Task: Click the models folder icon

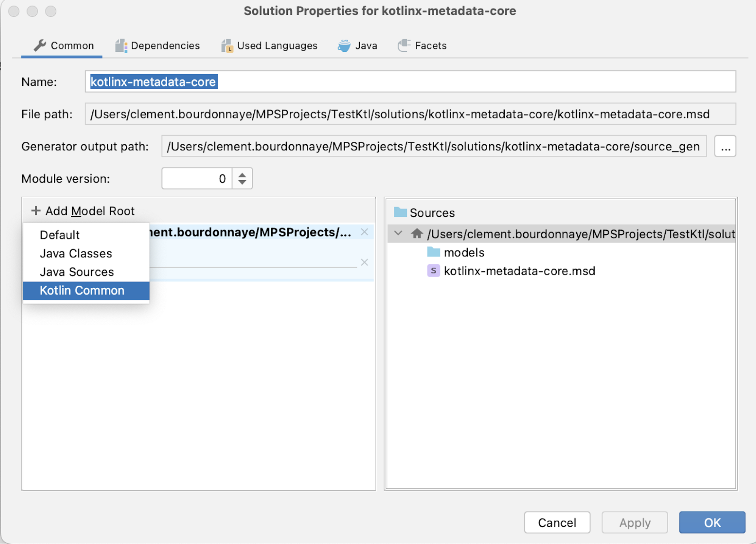Action: pos(433,252)
